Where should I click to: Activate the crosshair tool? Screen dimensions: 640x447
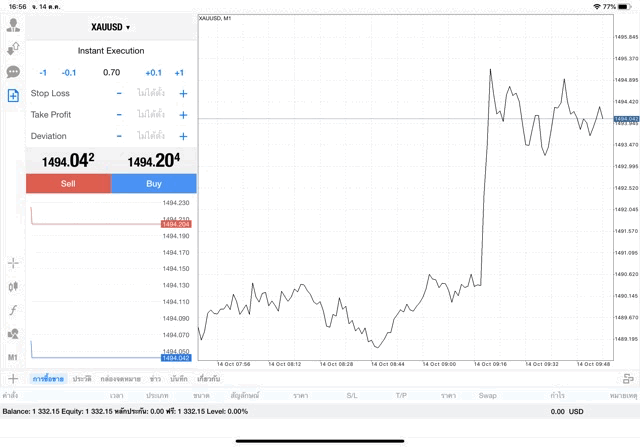click(x=13, y=263)
